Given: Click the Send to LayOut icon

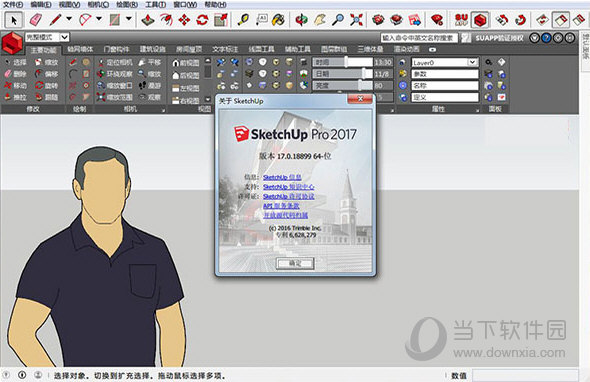Looking at the screenshot, I should pos(415,20).
